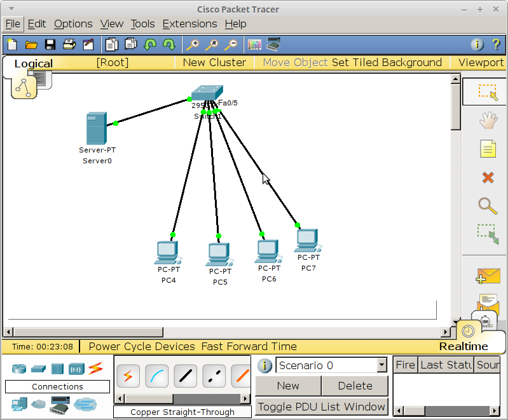Viewport: 508px width, 420px height.
Task: Show network information icon in toolbar
Action: click(x=477, y=44)
